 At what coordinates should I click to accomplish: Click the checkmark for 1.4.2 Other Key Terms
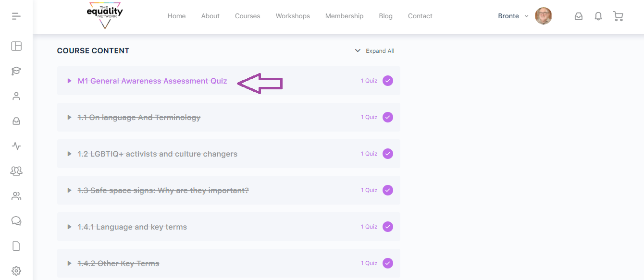click(x=388, y=263)
